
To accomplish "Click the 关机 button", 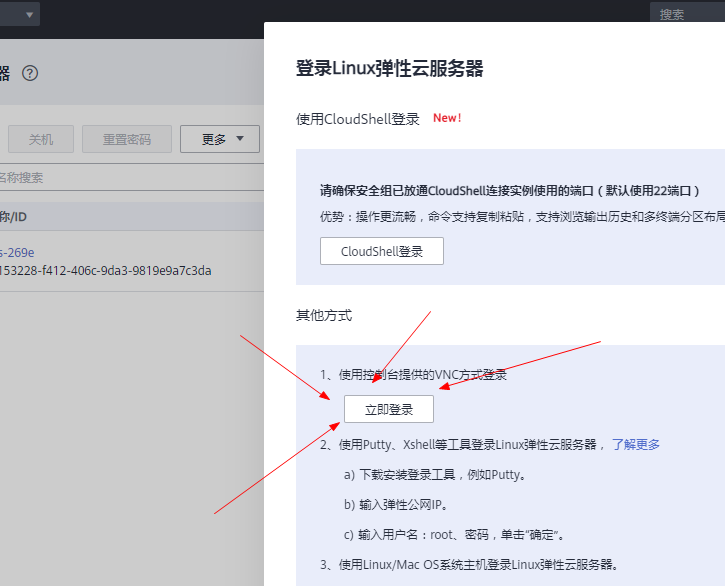I will point(41,139).
